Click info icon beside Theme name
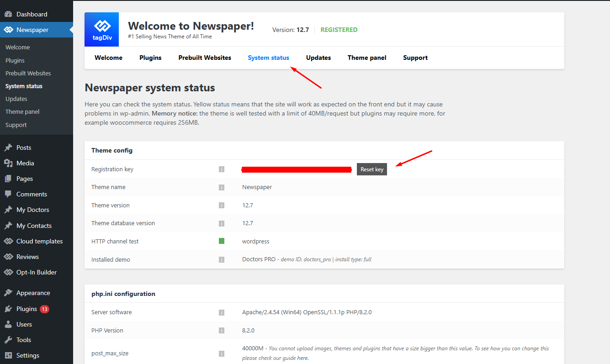The image size is (610, 364). 222,187
